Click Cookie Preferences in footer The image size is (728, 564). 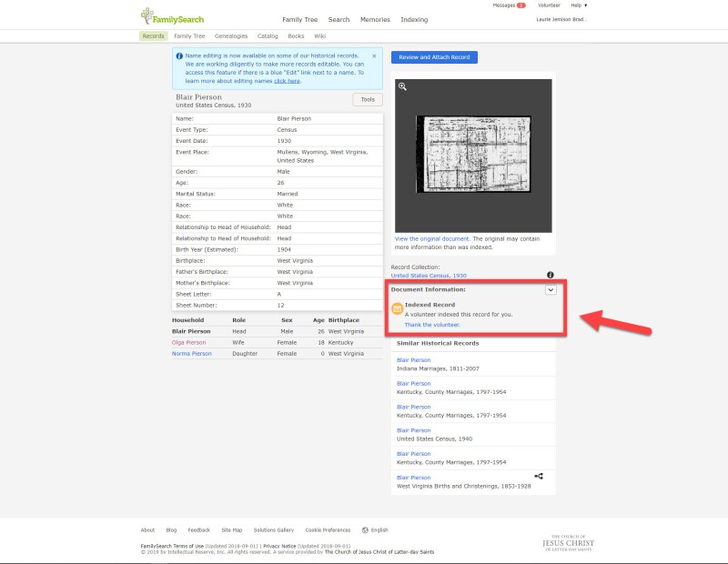coord(328,530)
